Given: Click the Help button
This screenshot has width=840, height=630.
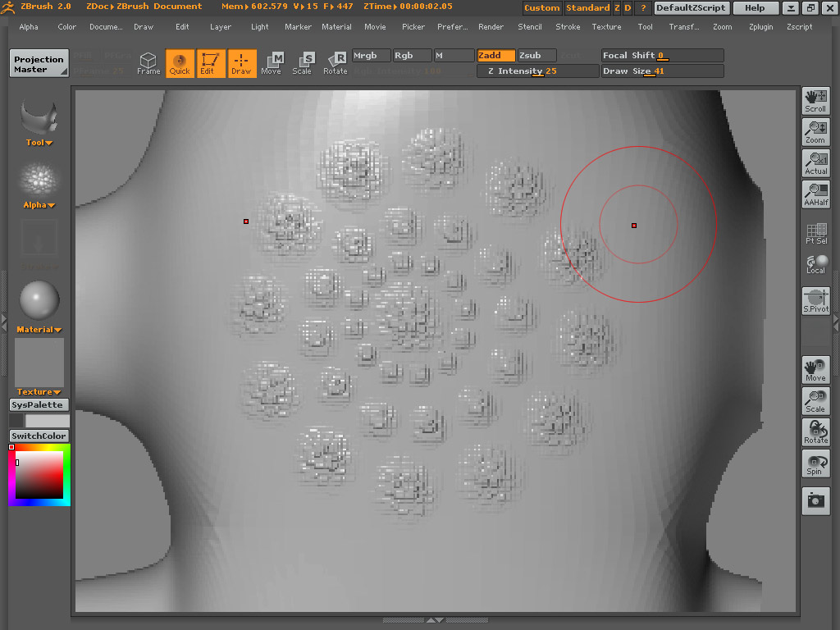Looking at the screenshot, I should click(x=755, y=7).
